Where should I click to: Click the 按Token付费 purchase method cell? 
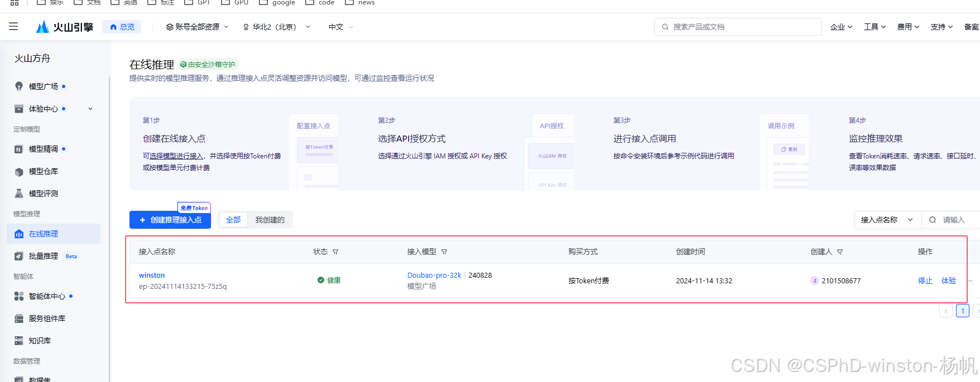point(589,281)
